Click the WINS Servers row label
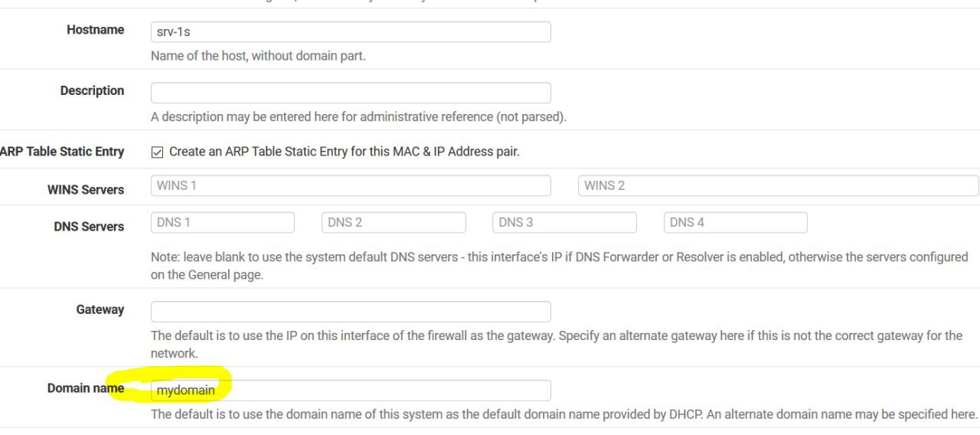This screenshot has height=435, width=980. tap(86, 189)
